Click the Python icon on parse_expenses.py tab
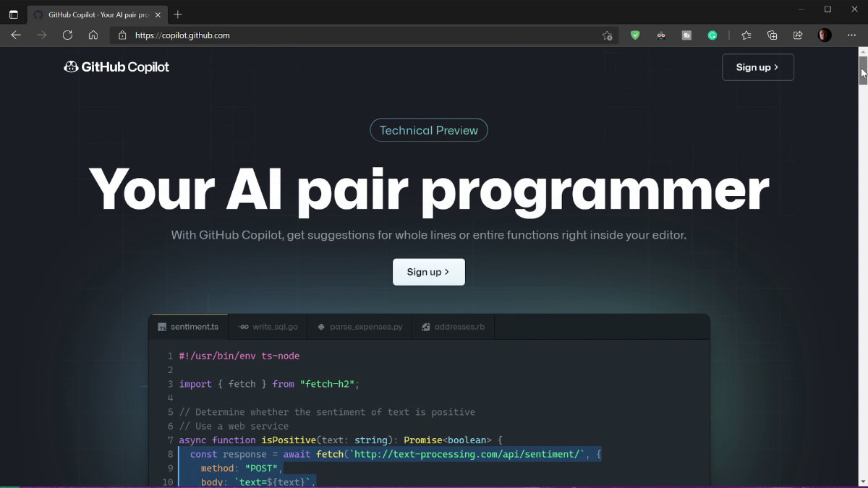The image size is (868, 488). [x=320, y=326]
